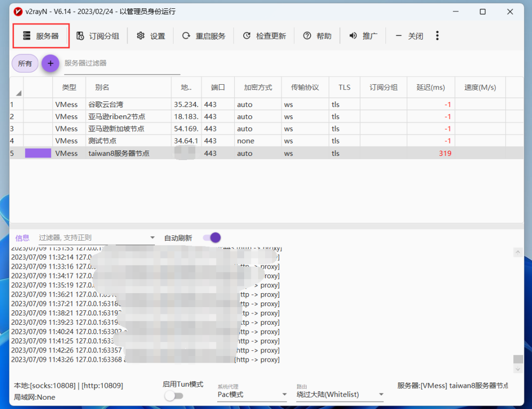The image size is (532, 409).
Task: Open the three-dot overflow menu
Action: (437, 36)
